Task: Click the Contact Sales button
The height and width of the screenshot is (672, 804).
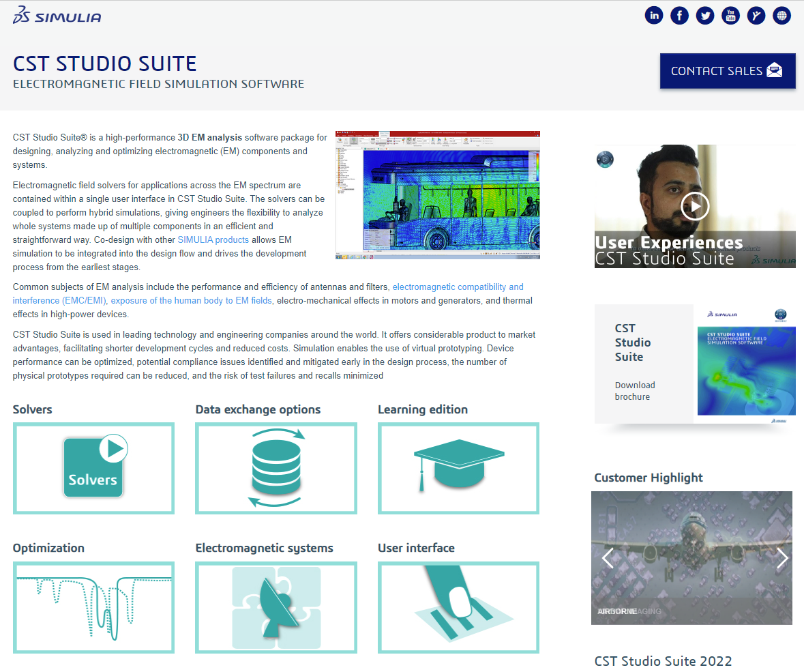Action: (728, 71)
